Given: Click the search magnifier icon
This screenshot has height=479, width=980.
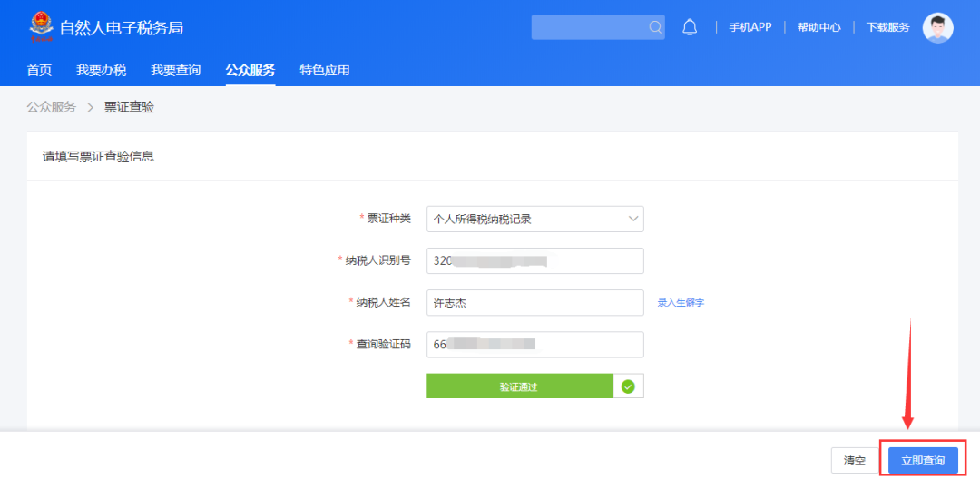Looking at the screenshot, I should coord(655,27).
